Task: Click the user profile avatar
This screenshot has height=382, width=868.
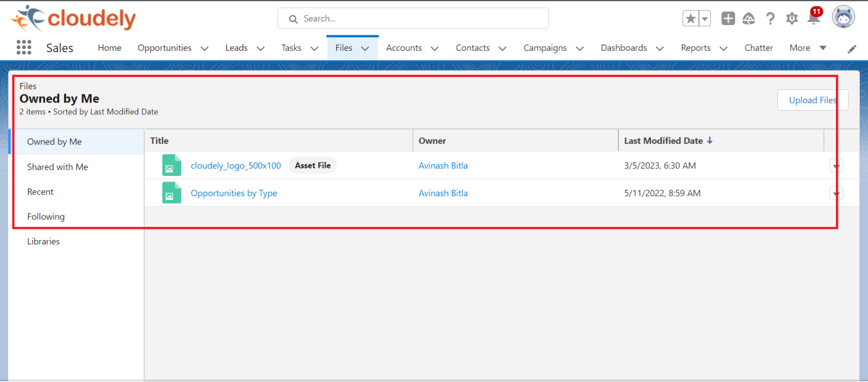Action: (843, 18)
